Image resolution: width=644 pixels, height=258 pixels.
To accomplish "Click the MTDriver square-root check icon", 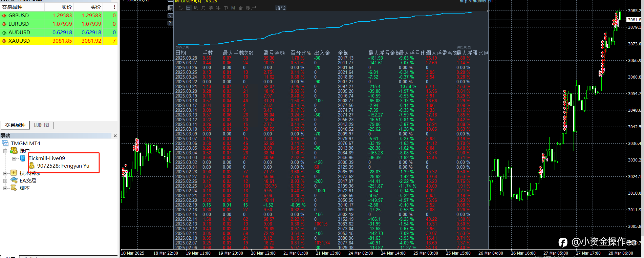I will click(170, 16).
